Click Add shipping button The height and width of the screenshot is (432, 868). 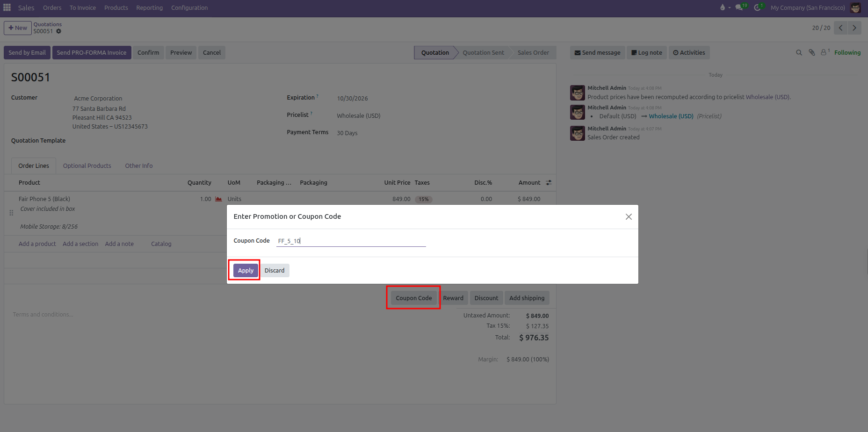(527, 298)
